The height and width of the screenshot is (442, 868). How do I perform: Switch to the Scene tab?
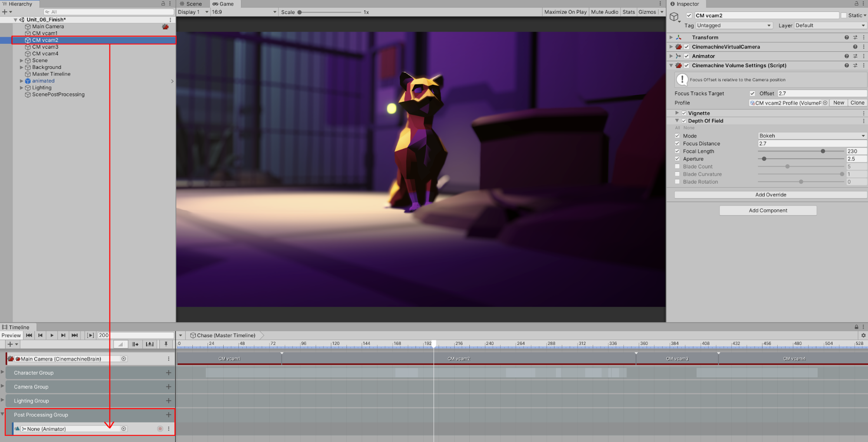tap(191, 4)
